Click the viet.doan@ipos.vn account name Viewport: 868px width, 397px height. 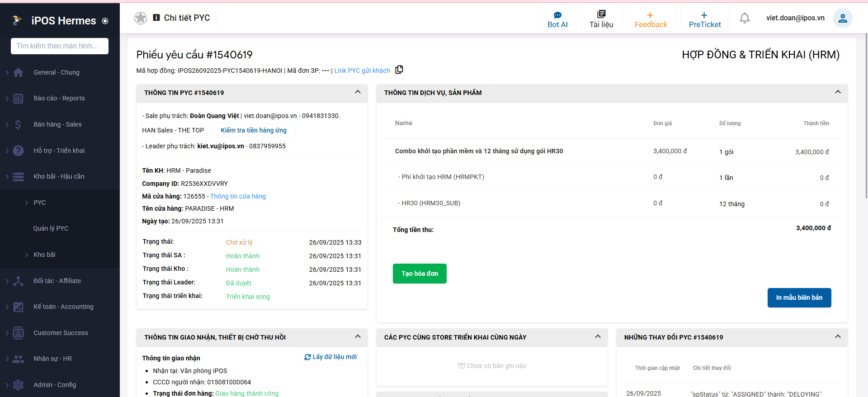click(795, 18)
